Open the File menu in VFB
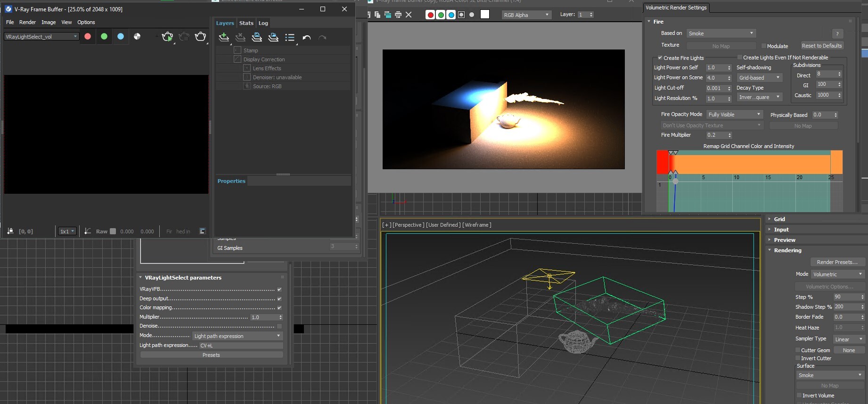868x404 pixels. (x=10, y=22)
